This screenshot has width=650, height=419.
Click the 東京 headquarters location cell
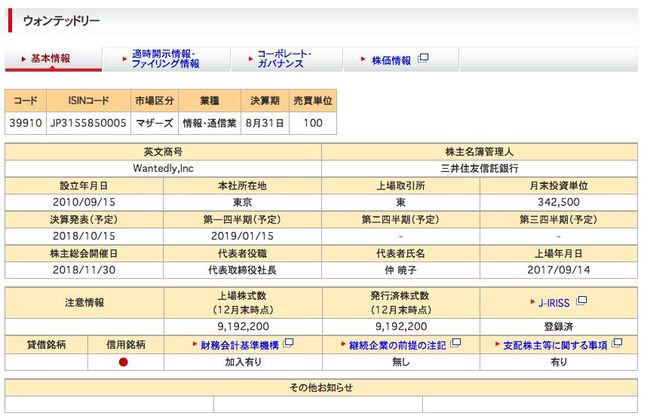point(243,202)
